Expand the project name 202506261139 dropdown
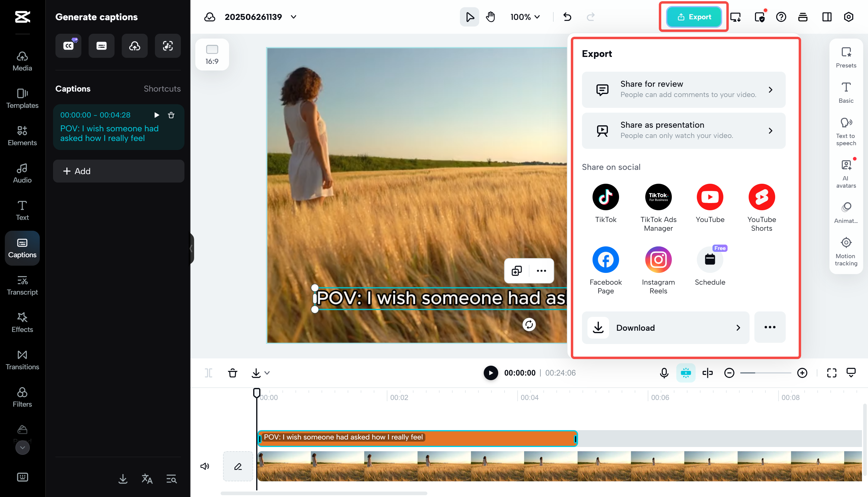This screenshot has width=868, height=497. (294, 17)
